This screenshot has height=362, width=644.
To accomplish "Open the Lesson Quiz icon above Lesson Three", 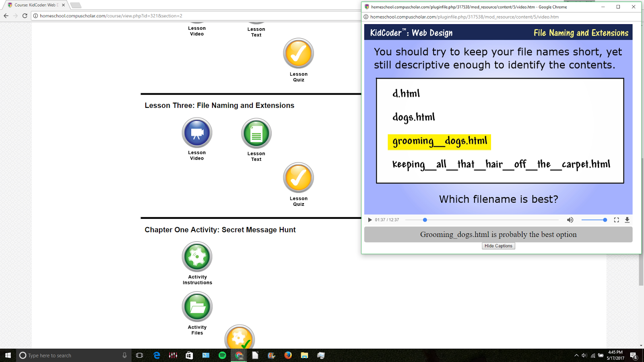I will click(x=299, y=53).
